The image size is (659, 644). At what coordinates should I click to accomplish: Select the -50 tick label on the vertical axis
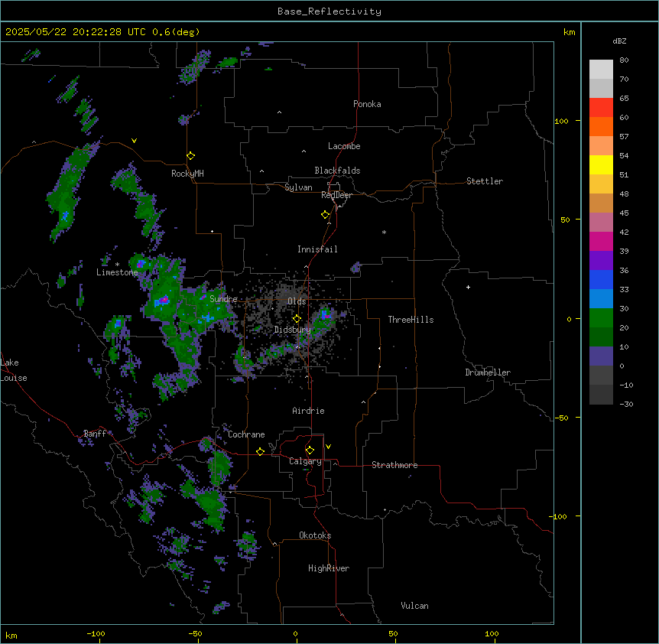[561, 418]
